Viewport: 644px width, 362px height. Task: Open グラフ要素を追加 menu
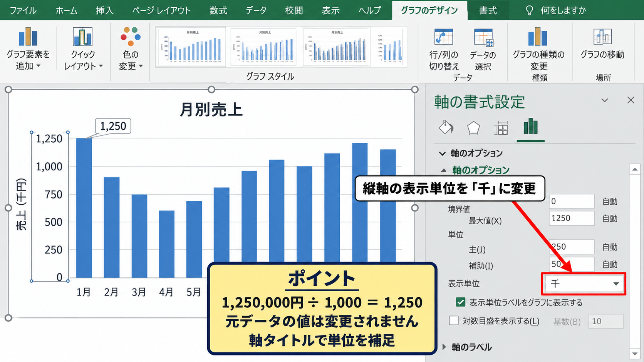(x=28, y=48)
